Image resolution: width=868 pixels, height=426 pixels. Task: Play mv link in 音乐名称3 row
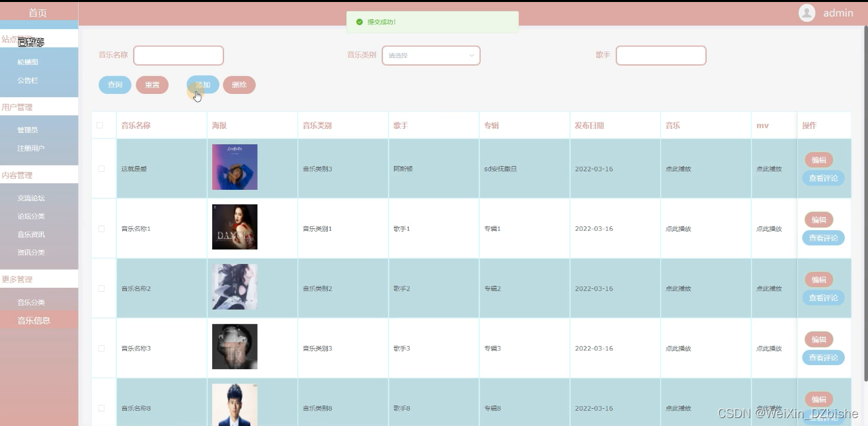tap(769, 348)
